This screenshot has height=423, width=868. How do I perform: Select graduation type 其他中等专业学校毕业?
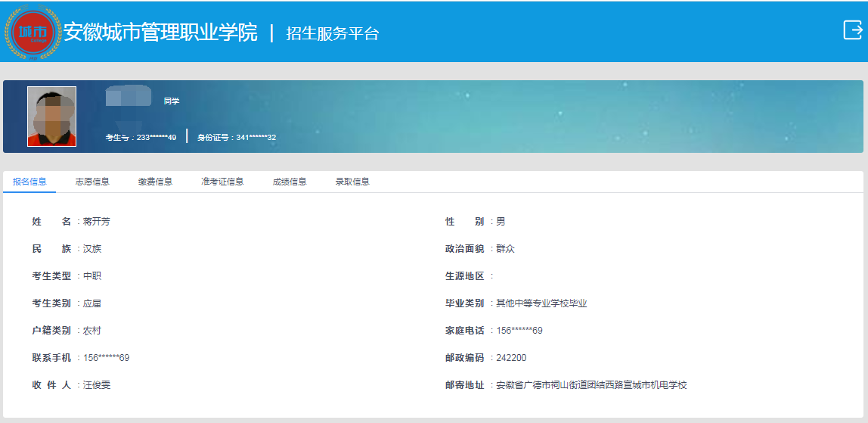(x=541, y=303)
